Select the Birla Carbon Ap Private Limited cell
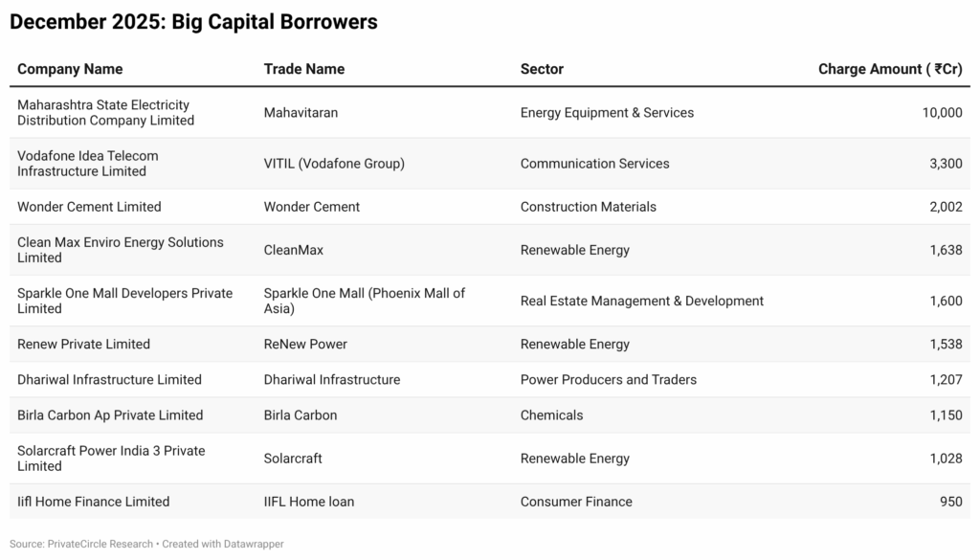The width and height of the screenshot is (980, 560). [x=110, y=414]
